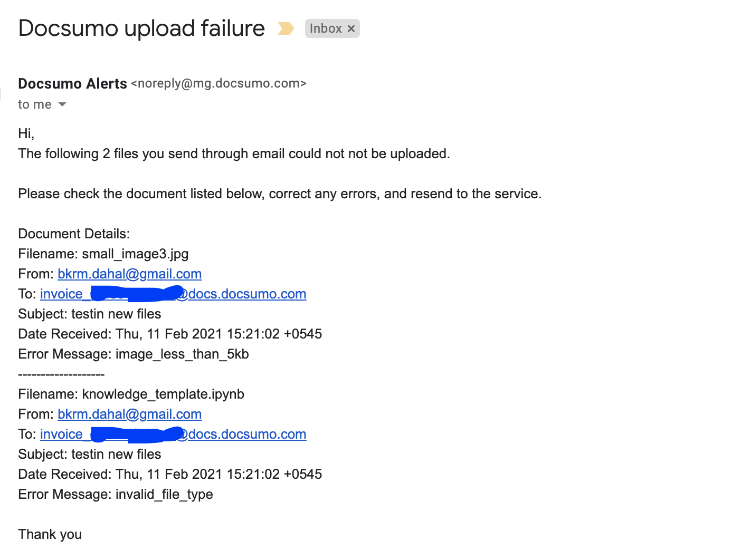Open invoice docs.docsumo.com link below small_image3.jpg

tap(173, 294)
